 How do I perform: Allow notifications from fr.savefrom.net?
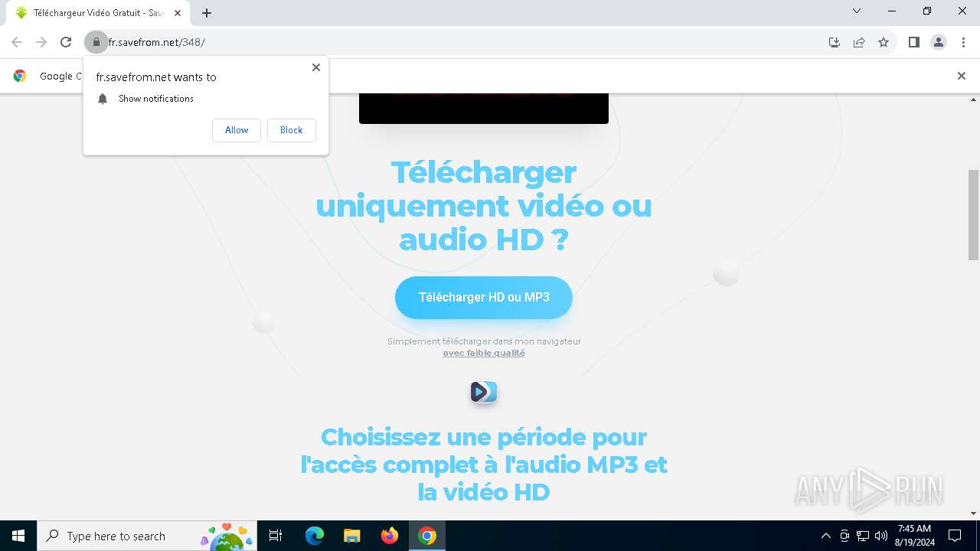237,130
